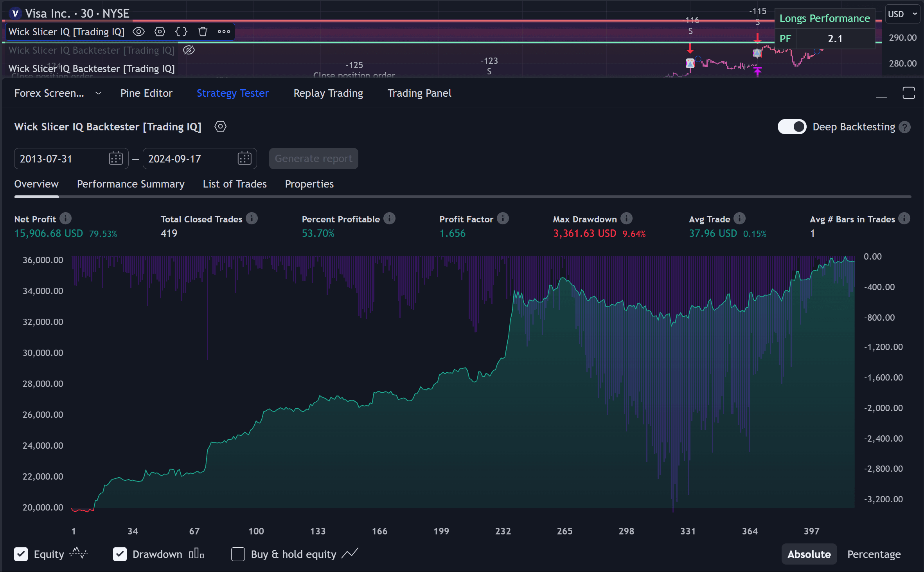Image resolution: width=924 pixels, height=572 pixels.
Task: Click the Avg Trade value 37.96 USD
Action: click(713, 233)
